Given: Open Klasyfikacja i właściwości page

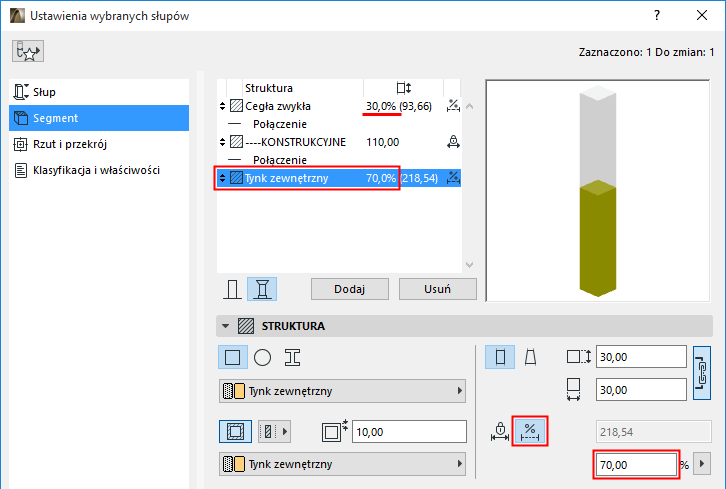Looking at the screenshot, I should [x=99, y=170].
